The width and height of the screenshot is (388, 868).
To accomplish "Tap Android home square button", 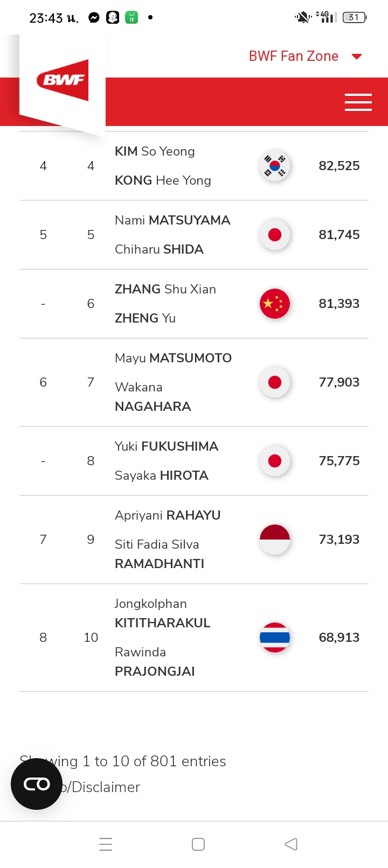I will pyautogui.click(x=198, y=844).
